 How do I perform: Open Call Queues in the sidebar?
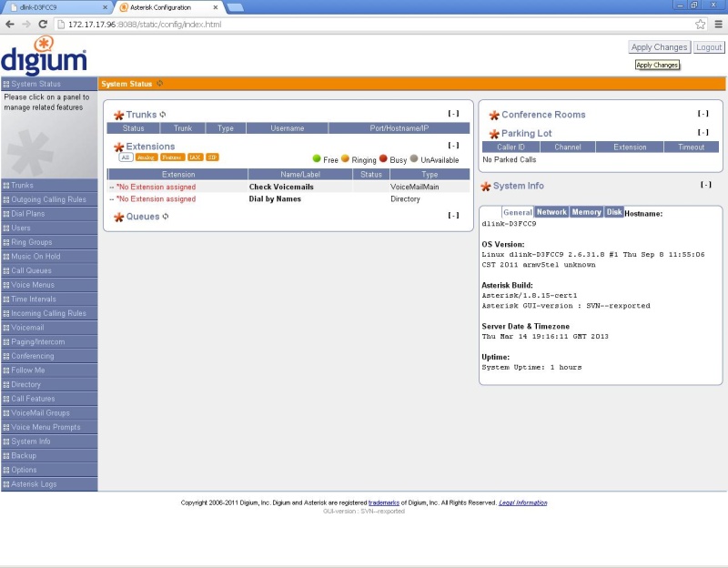click(49, 270)
